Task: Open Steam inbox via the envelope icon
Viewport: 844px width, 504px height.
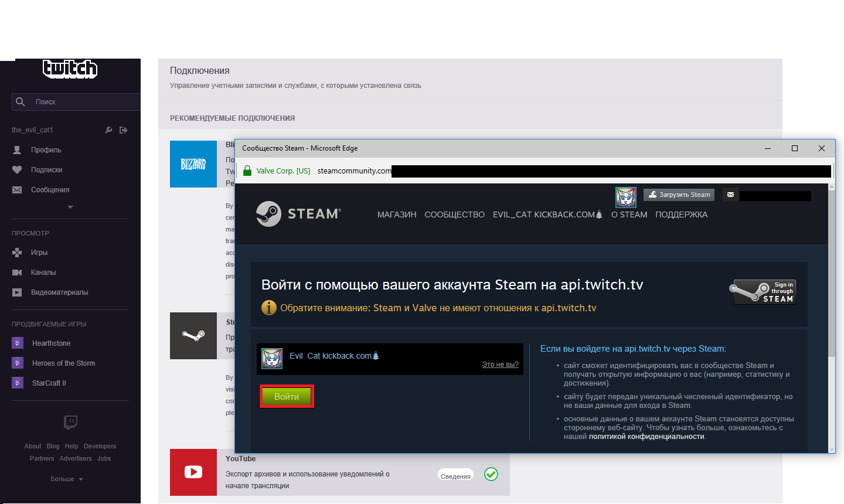Action: pyautogui.click(x=730, y=195)
